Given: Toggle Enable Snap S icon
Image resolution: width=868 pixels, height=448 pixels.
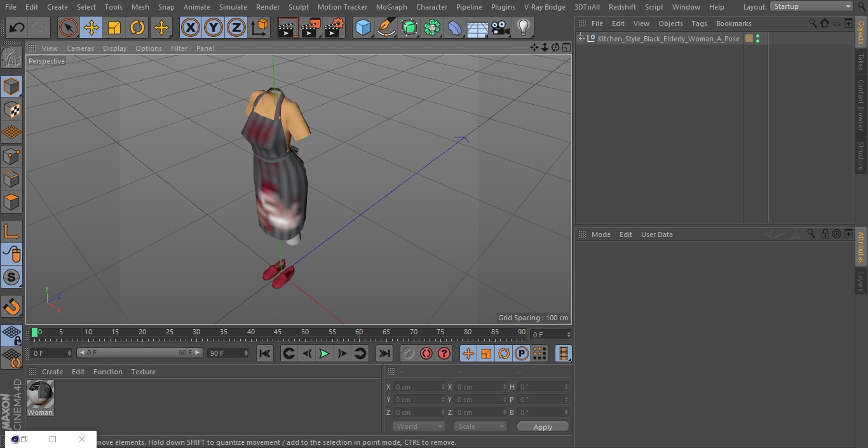Looking at the screenshot, I should (11, 277).
